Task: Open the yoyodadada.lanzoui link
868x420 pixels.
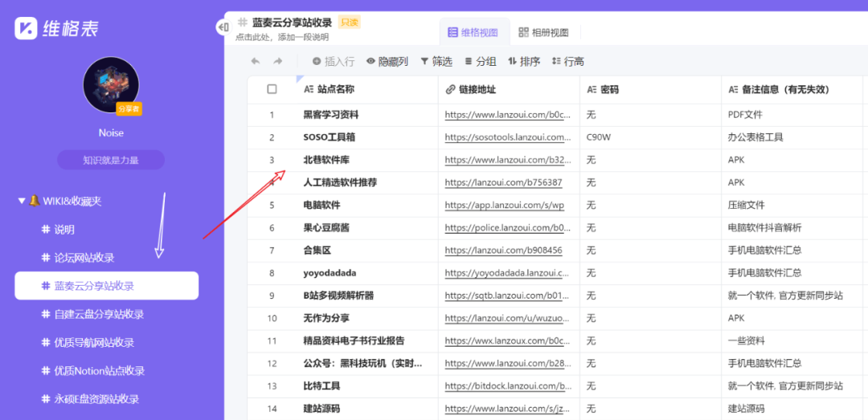Action: coord(507,273)
